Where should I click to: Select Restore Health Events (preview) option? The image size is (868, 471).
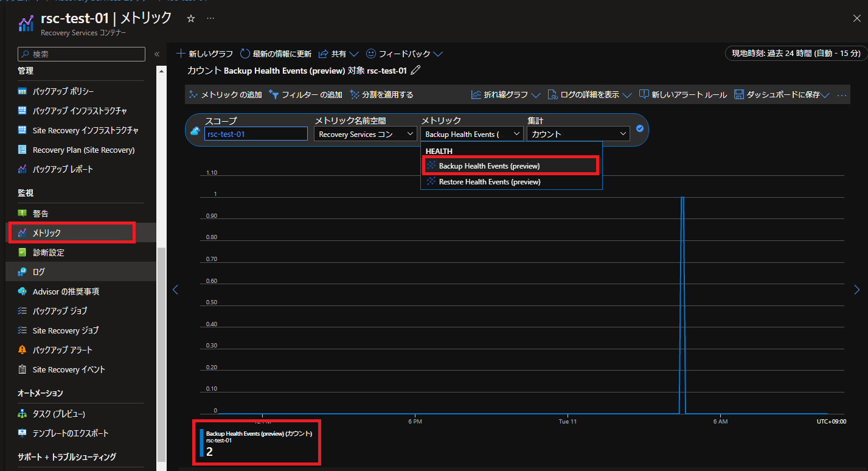(x=511, y=181)
